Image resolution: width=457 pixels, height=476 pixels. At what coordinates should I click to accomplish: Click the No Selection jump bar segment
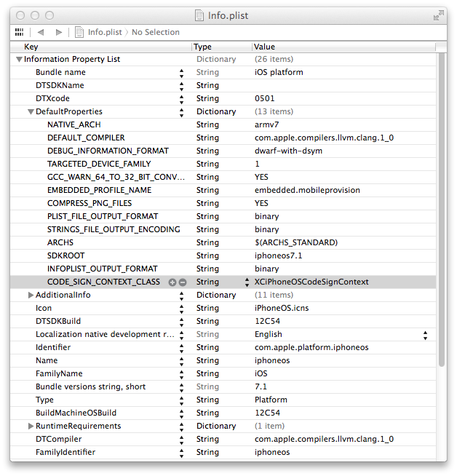(x=156, y=32)
